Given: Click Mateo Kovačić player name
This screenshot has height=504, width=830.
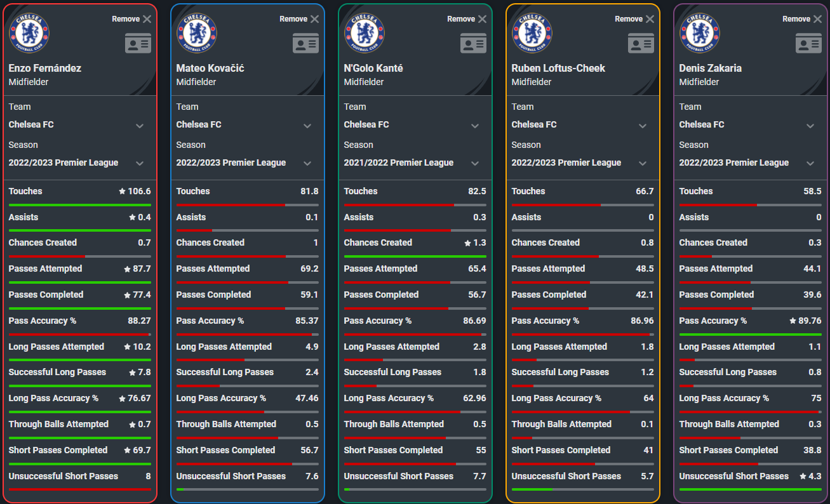Looking at the screenshot, I should point(210,68).
